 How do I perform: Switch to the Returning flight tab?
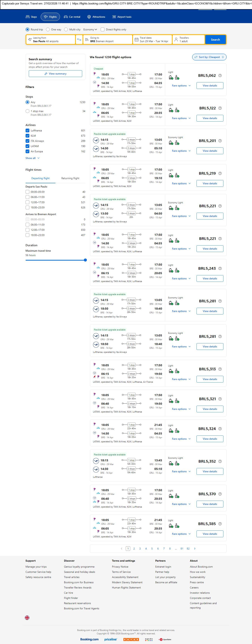pos(70,178)
